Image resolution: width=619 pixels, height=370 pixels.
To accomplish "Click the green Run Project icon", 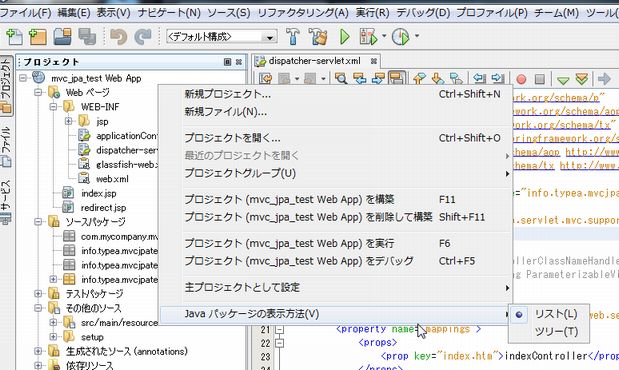I will pos(345,37).
